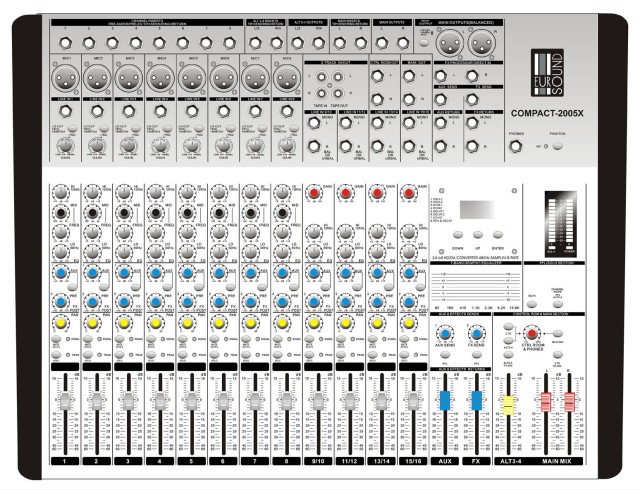Click the effects processor display screen
The height and width of the screenshot is (490, 640).
pyautogui.click(x=477, y=209)
